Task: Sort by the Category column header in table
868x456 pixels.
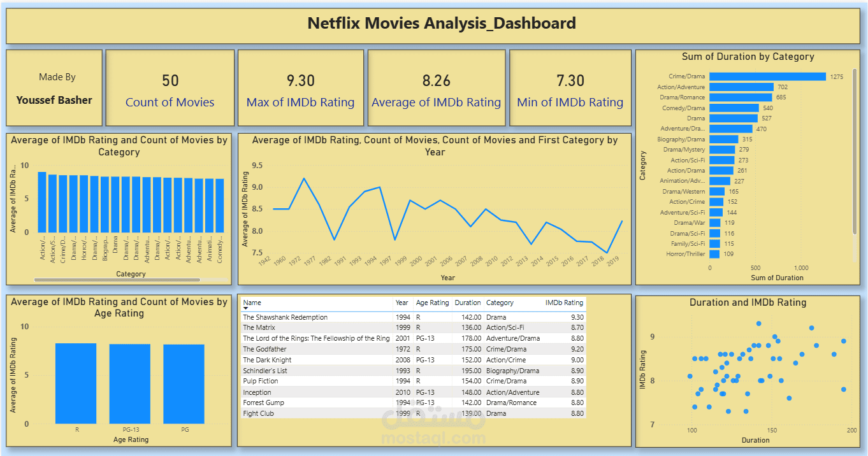Action: (x=500, y=303)
